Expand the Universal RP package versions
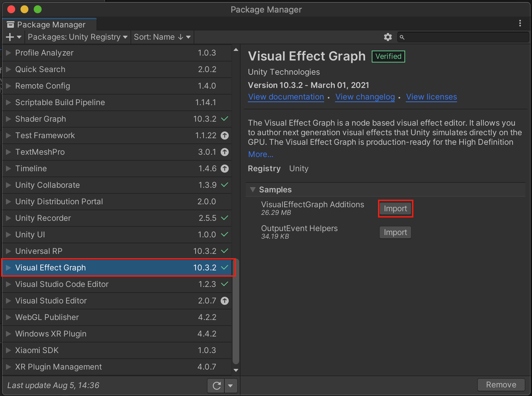Screen dimensions: 532x396 [x=9, y=251]
